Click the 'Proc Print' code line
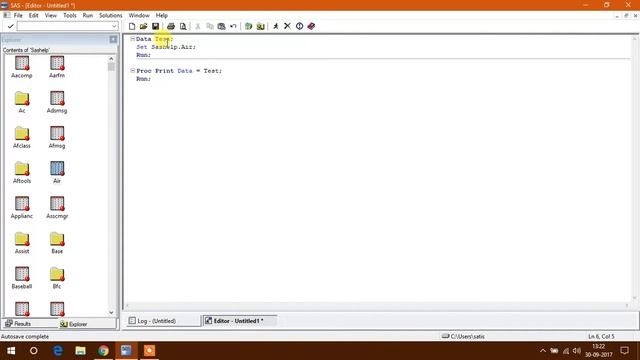This screenshot has height=360, width=640. 179,71
